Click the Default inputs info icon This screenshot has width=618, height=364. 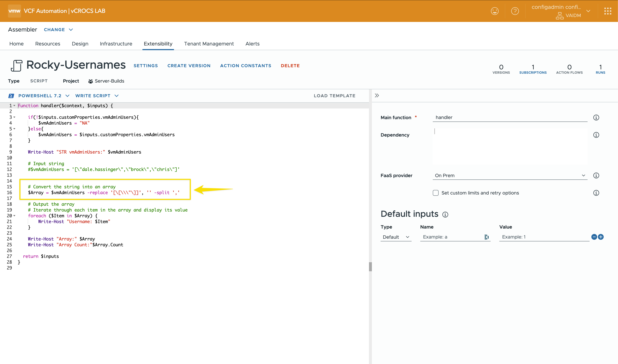[x=445, y=215]
